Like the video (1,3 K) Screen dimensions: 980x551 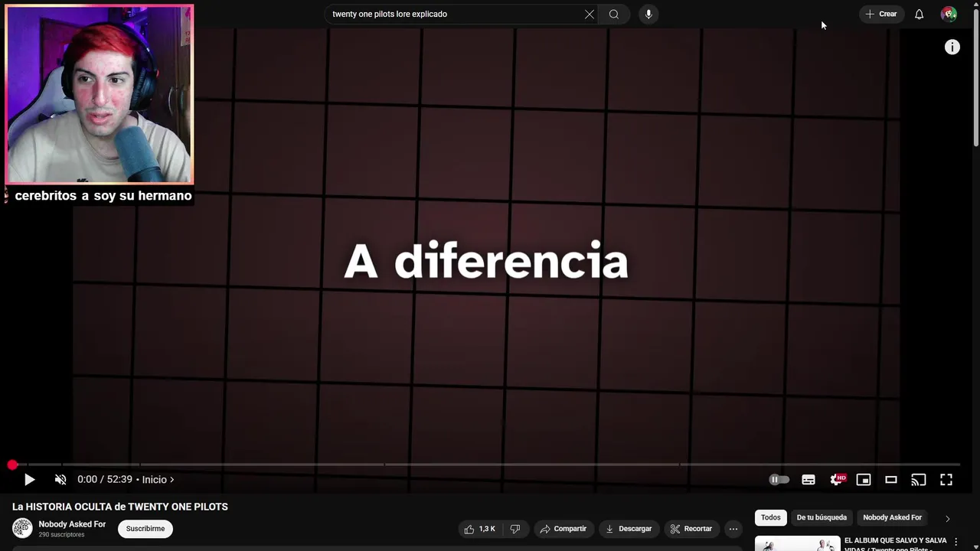(480, 529)
